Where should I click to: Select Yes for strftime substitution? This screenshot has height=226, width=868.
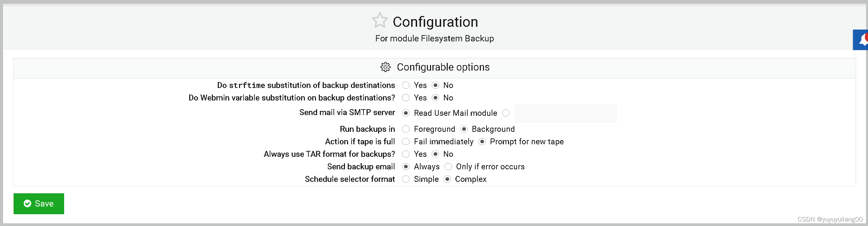tap(406, 85)
